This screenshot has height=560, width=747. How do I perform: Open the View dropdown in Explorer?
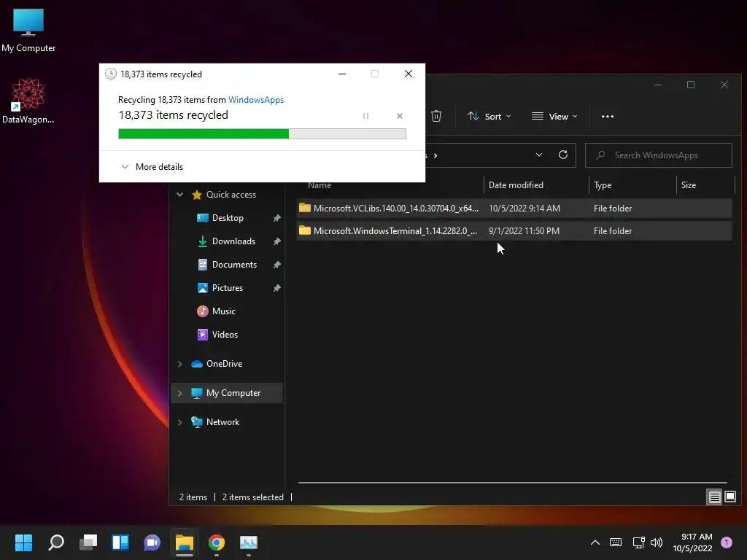point(554,116)
